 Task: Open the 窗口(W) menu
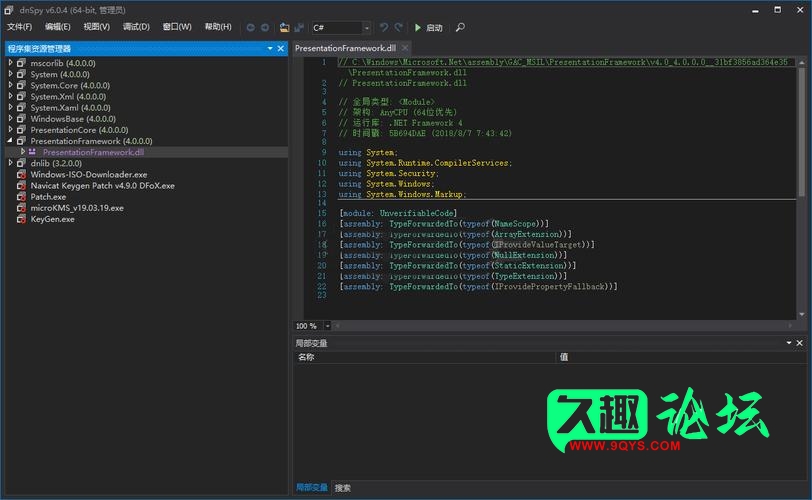pos(177,27)
